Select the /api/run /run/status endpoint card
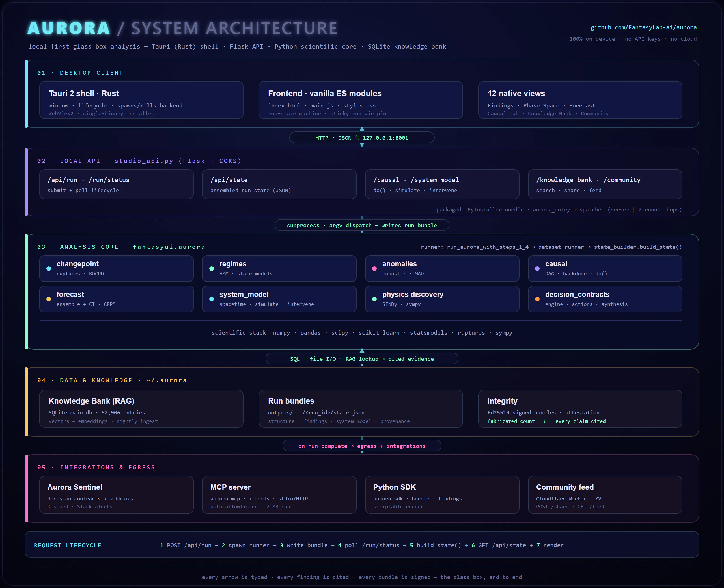 click(x=116, y=184)
